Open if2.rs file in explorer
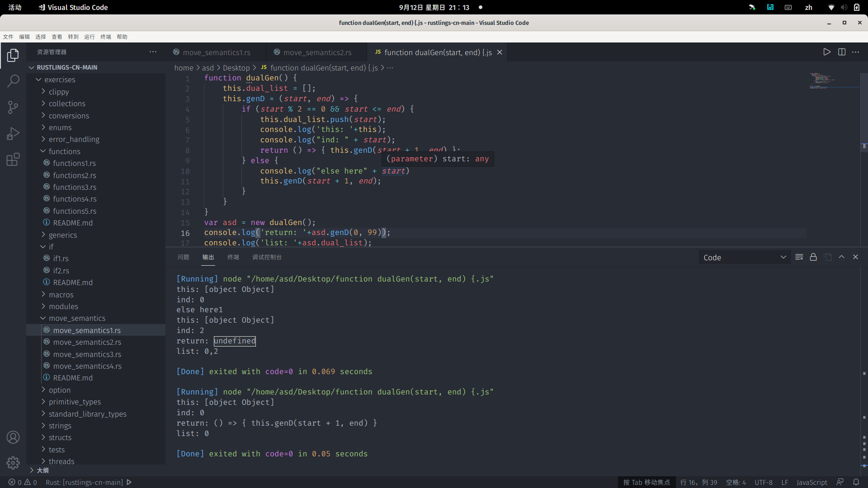The image size is (868, 488). pos(96,271)
